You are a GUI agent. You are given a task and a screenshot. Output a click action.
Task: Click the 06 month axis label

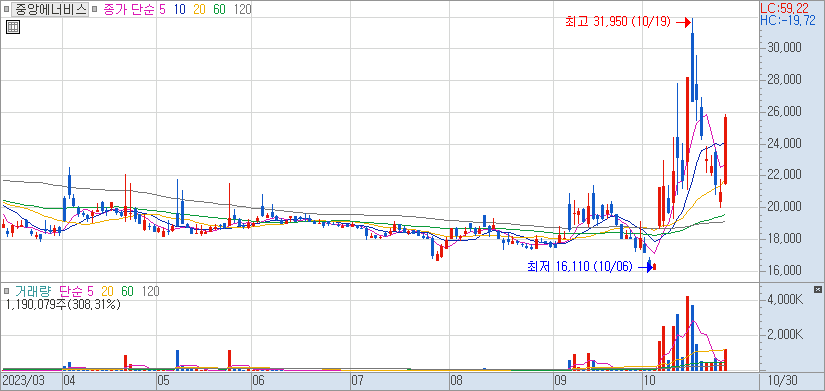[258, 379]
